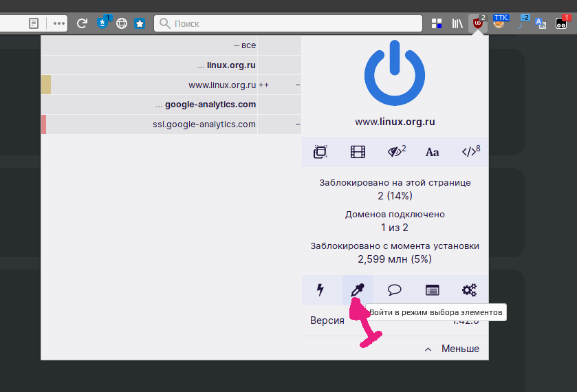Toggle JavaScript blocking code icon
The height and width of the screenshot is (392, 577).
point(470,151)
